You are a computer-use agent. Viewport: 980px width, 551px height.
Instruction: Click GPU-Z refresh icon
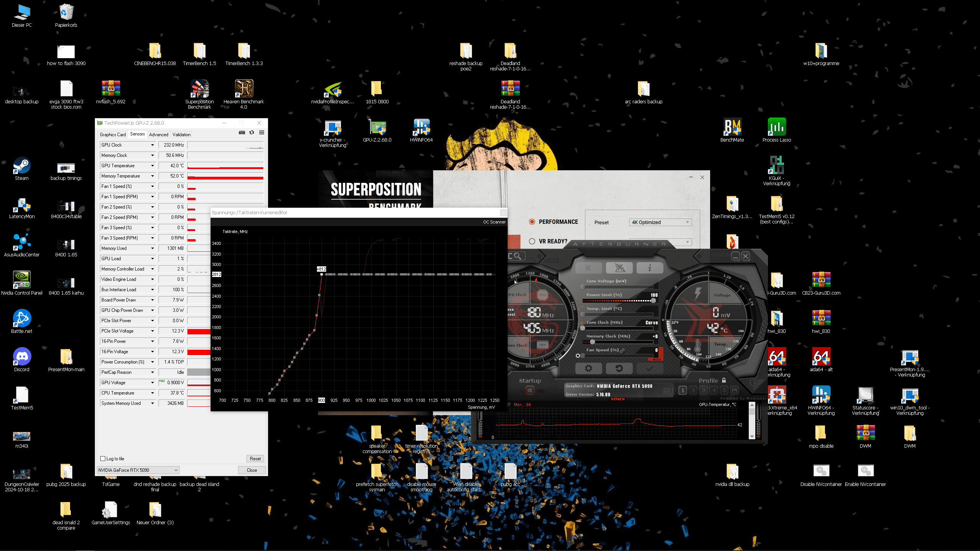coord(252,132)
